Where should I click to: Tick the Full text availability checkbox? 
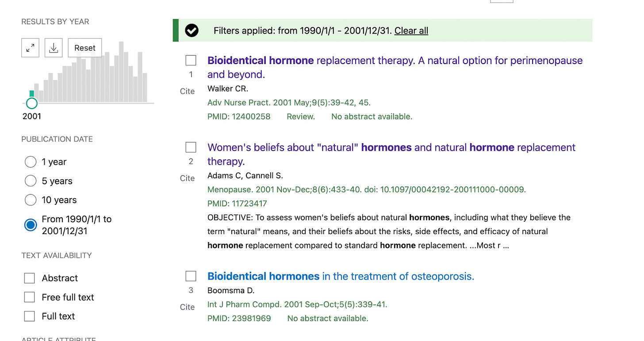[x=30, y=316]
